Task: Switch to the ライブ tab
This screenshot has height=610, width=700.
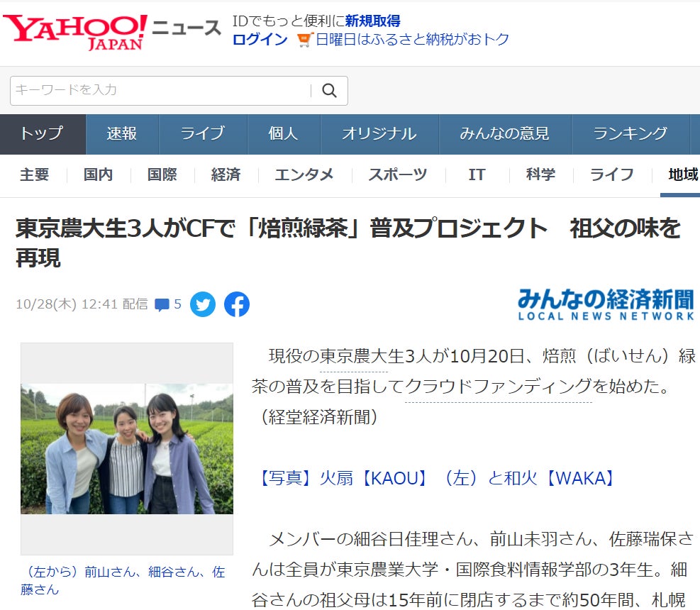Action: pyautogui.click(x=202, y=133)
